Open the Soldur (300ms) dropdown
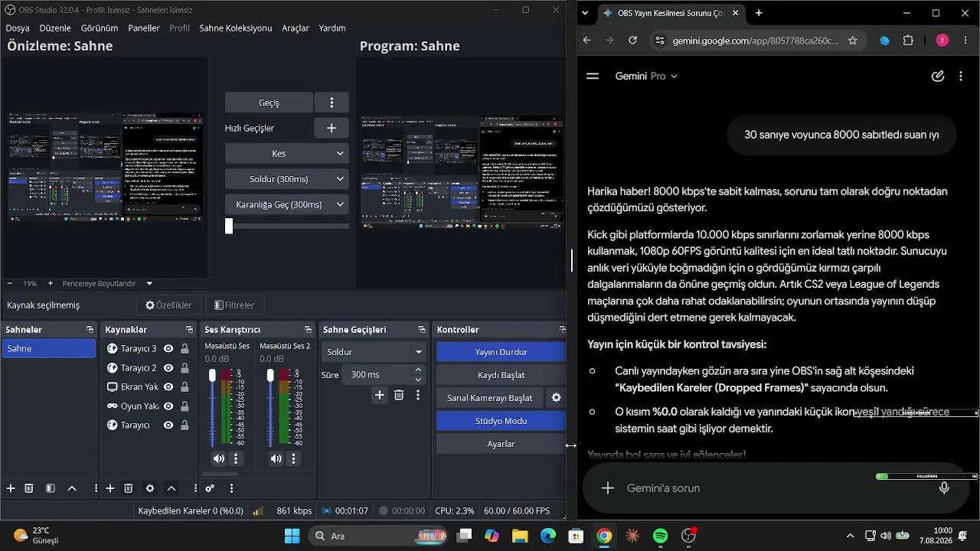This screenshot has height=551, width=980. click(287, 179)
